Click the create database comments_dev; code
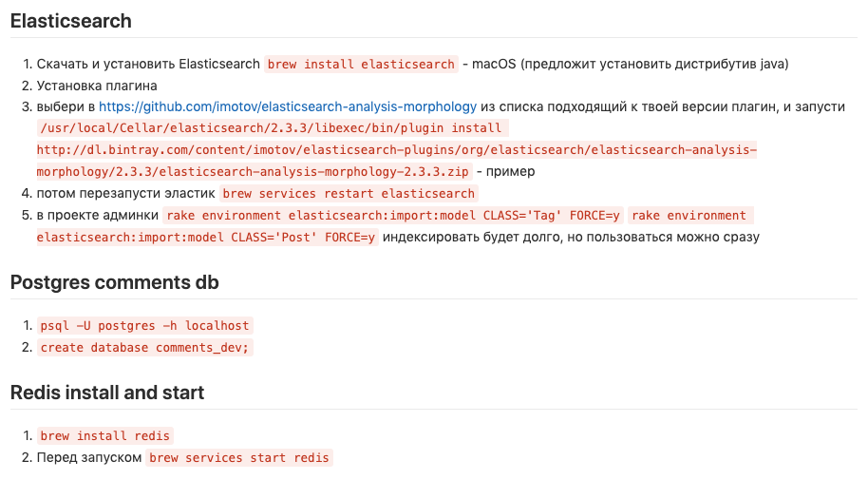 tap(145, 348)
